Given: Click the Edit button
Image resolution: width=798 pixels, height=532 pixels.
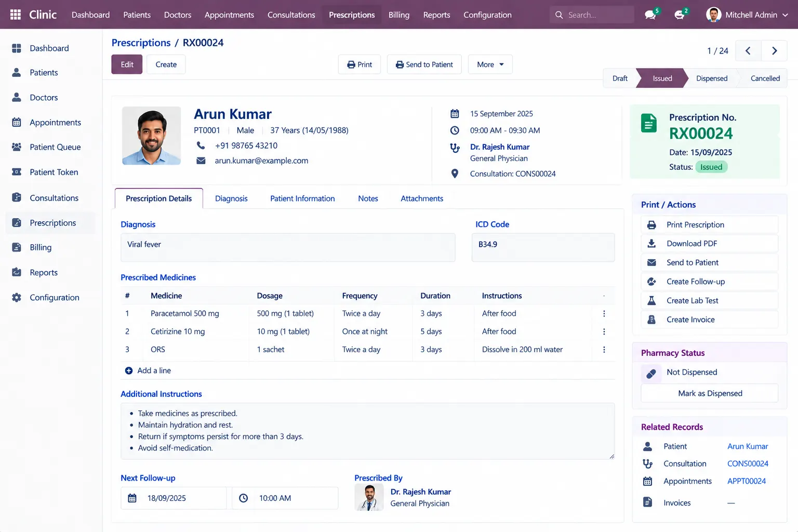Looking at the screenshot, I should pyautogui.click(x=127, y=64).
